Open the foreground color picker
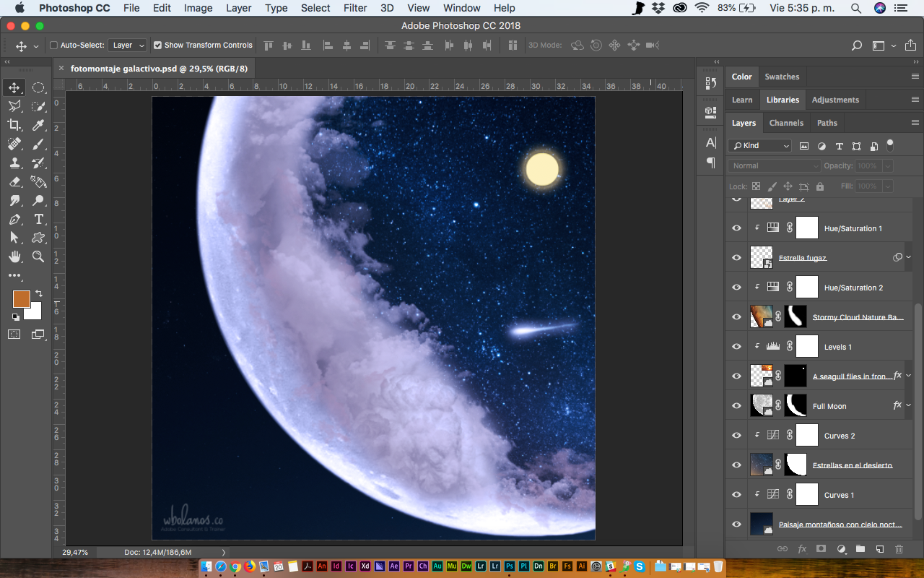Viewport: 924px width, 578px height. coord(22,299)
